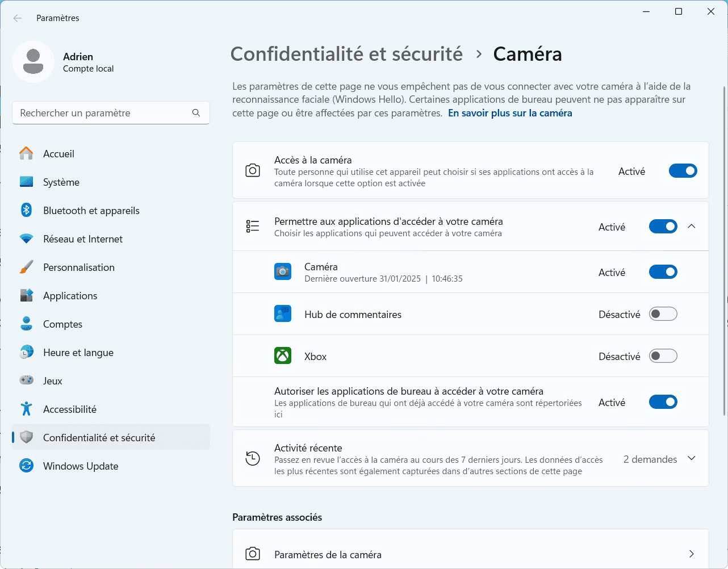Image resolution: width=728 pixels, height=569 pixels.
Task: Click the Adrien user avatar icon
Action: pos(33,61)
